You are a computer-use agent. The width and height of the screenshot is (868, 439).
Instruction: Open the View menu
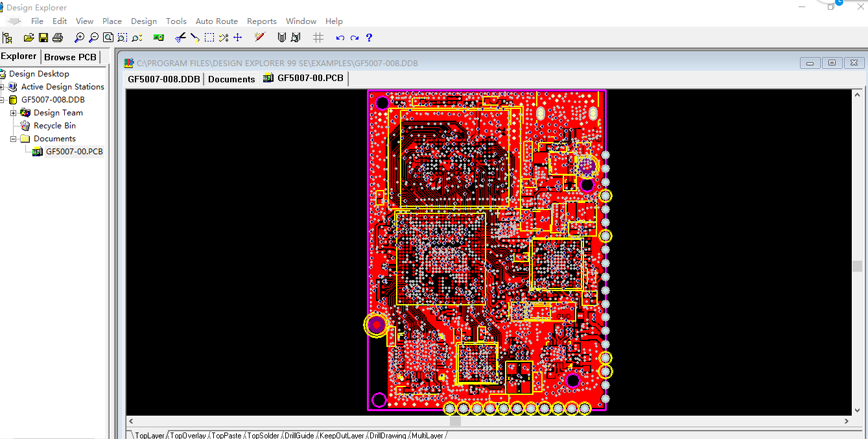pos(85,21)
